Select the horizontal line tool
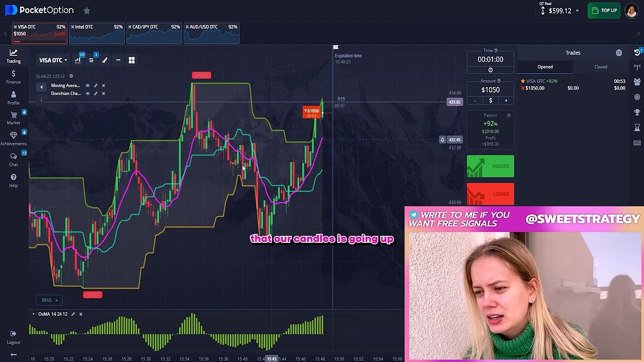Image resolution: width=644 pixels, height=362 pixels. 118,60
